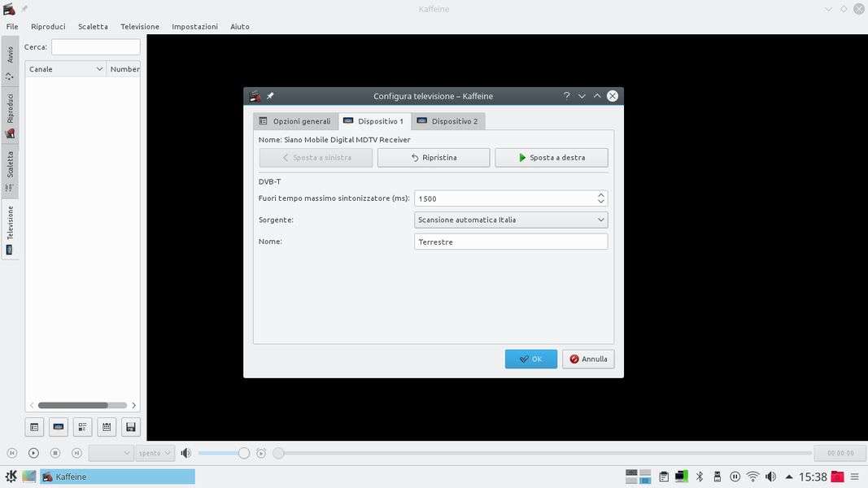This screenshot has width=868, height=488.
Task: Open the program guide calendar icon
Action: tap(107, 426)
